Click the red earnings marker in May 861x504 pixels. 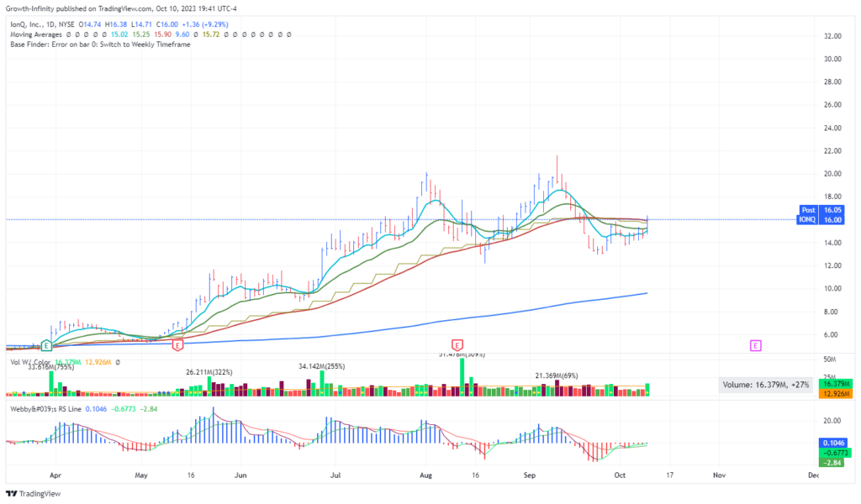(x=177, y=345)
